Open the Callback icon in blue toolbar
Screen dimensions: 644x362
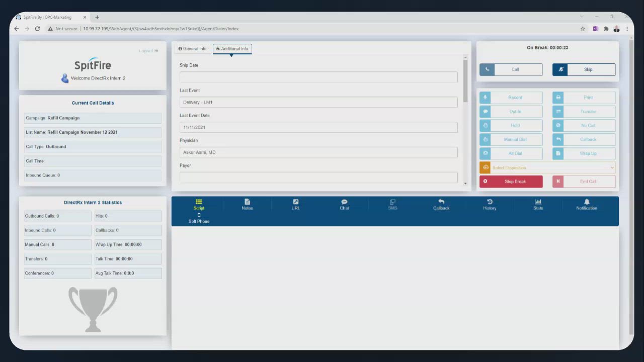point(441,202)
